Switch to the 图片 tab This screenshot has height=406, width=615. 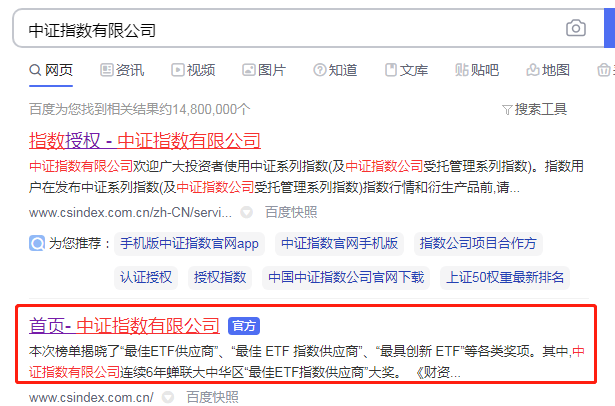coord(263,70)
